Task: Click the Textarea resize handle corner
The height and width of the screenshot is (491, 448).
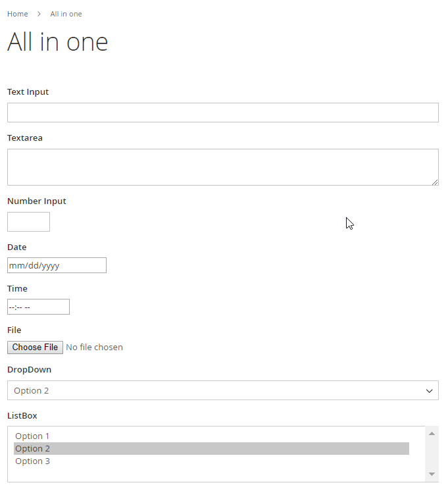Action: click(435, 182)
